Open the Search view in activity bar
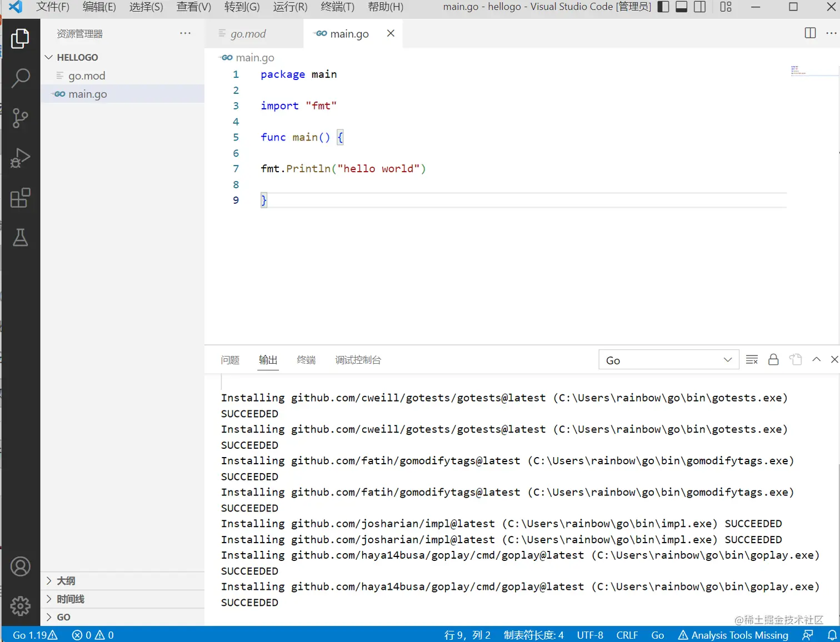The image size is (840, 642). pos(20,78)
